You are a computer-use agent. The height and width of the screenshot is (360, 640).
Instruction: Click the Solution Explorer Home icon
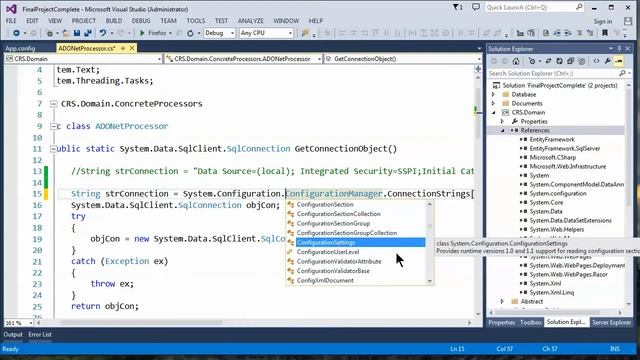[x=516, y=61]
